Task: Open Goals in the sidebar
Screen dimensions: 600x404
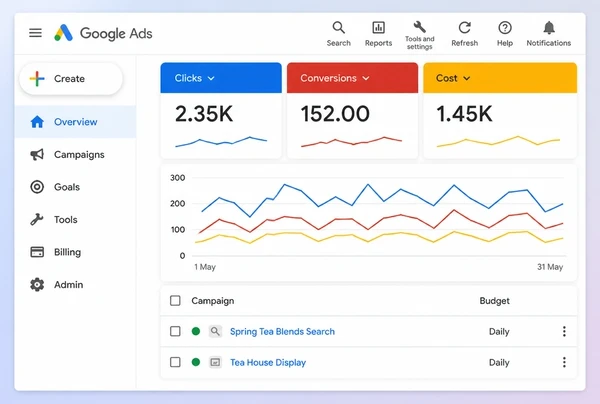Action: (75, 187)
